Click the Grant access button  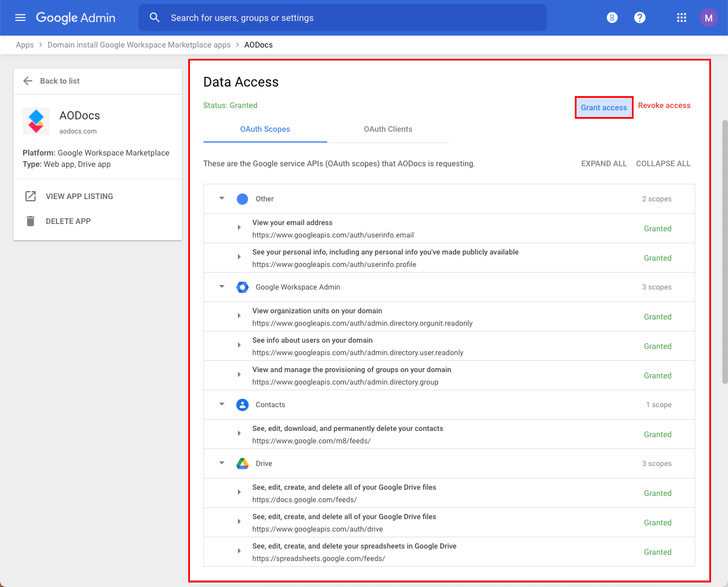604,107
